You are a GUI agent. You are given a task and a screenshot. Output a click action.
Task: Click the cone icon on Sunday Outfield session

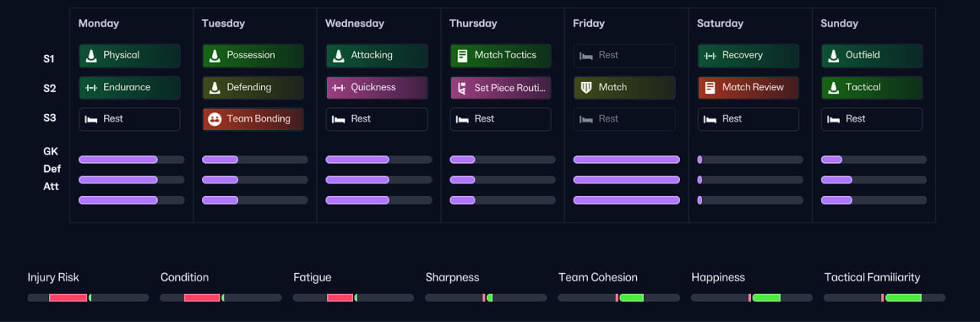click(834, 55)
